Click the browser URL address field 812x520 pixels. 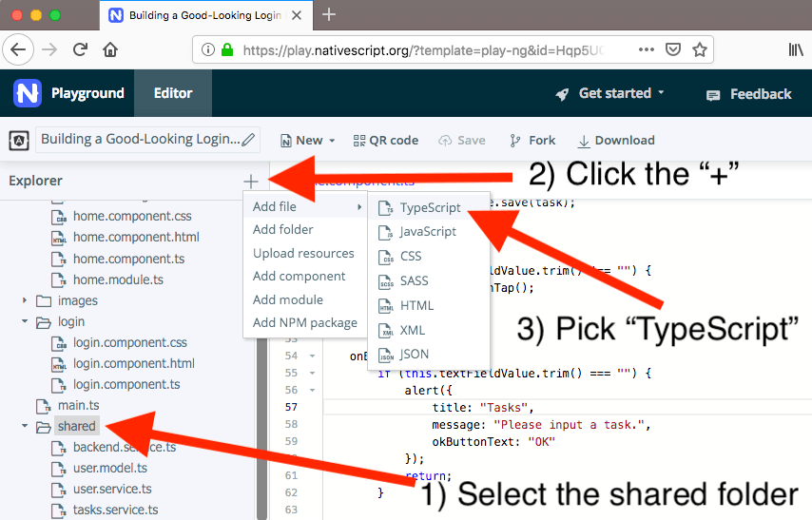423,49
